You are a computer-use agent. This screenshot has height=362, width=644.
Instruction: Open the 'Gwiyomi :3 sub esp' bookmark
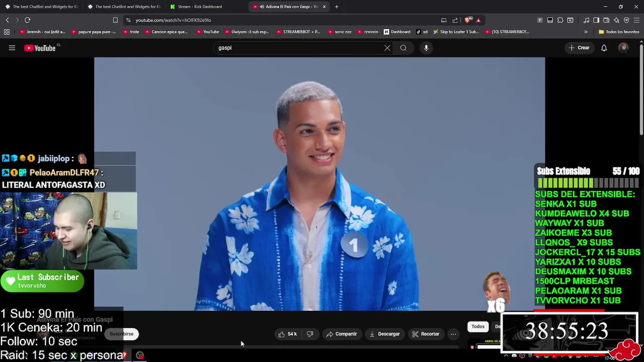point(247,32)
